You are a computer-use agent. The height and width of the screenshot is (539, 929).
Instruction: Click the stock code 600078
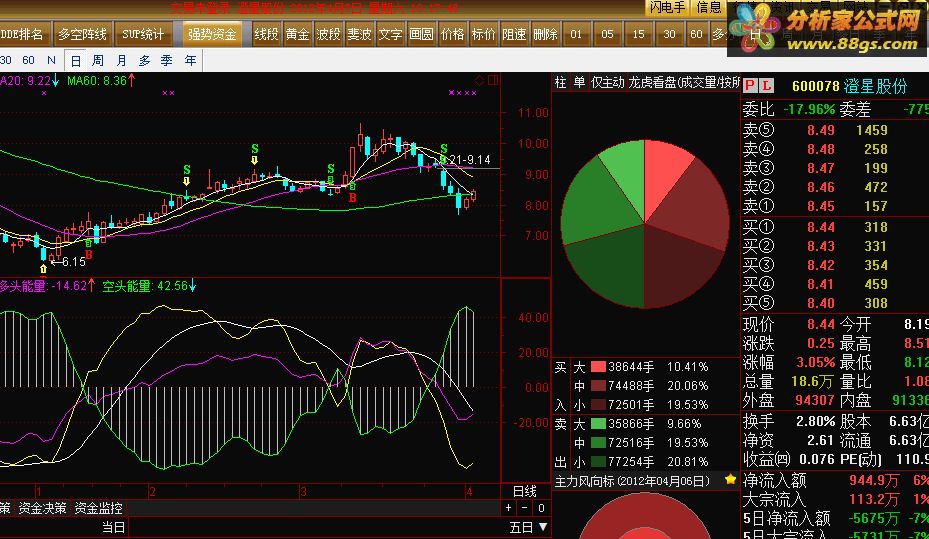point(816,86)
